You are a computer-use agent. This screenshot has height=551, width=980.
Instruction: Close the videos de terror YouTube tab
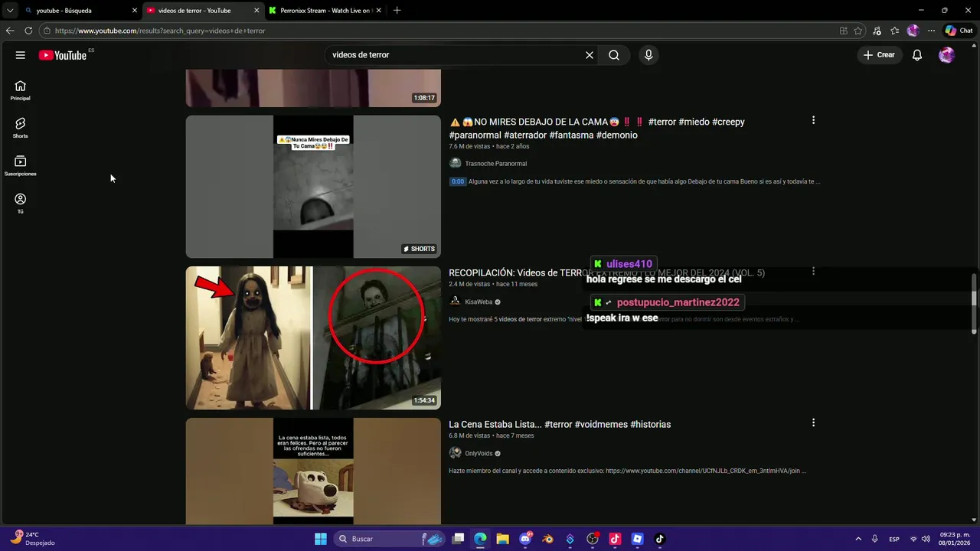tap(256, 11)
